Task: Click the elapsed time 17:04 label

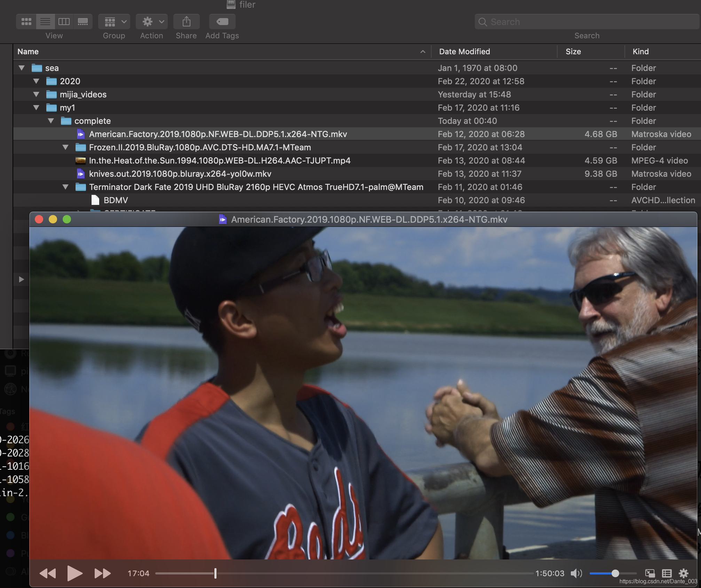Action: point(139,573)
